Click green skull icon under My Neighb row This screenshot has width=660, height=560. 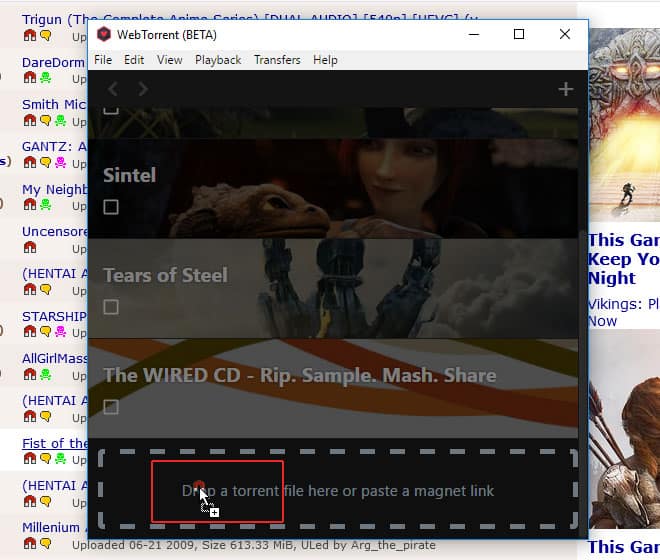[45, 205]
